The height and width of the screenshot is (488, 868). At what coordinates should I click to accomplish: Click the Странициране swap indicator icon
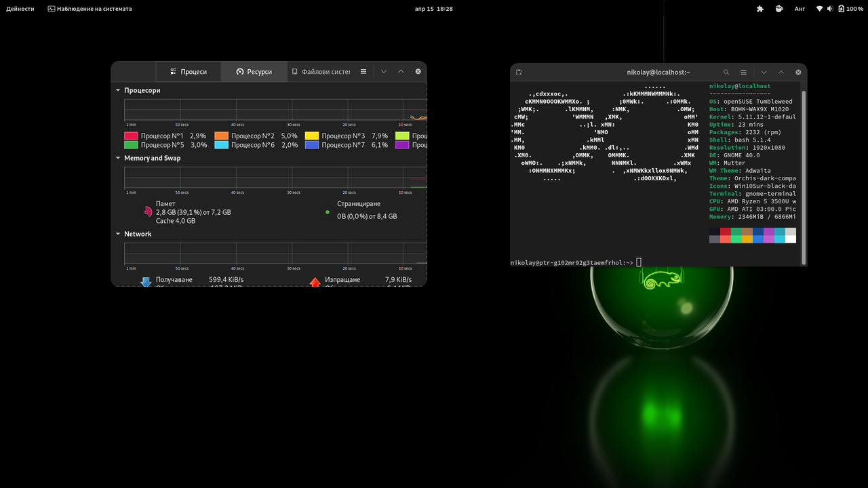pos(328,212)
